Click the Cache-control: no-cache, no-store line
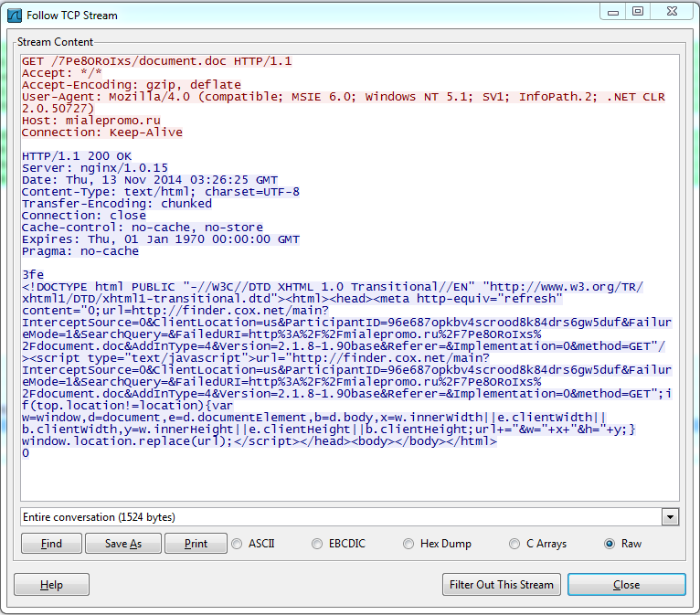The image size is (700, 615). [x=143, y=228]
